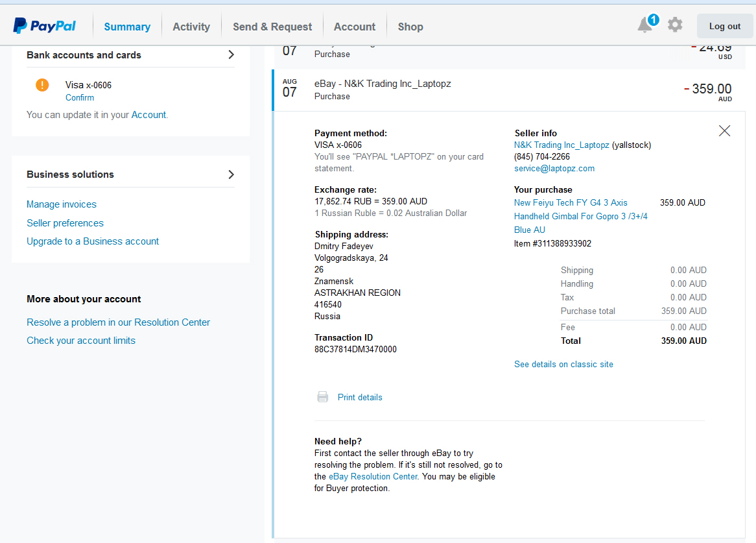Screen dimensions: 756x543
Task: Open the eBay Resolution Center link
Action: pos(373,477)
